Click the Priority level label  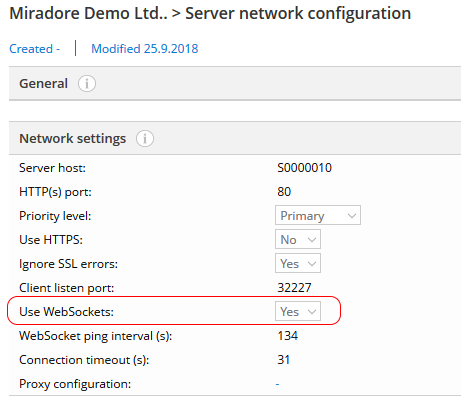(x=55, y=216)
